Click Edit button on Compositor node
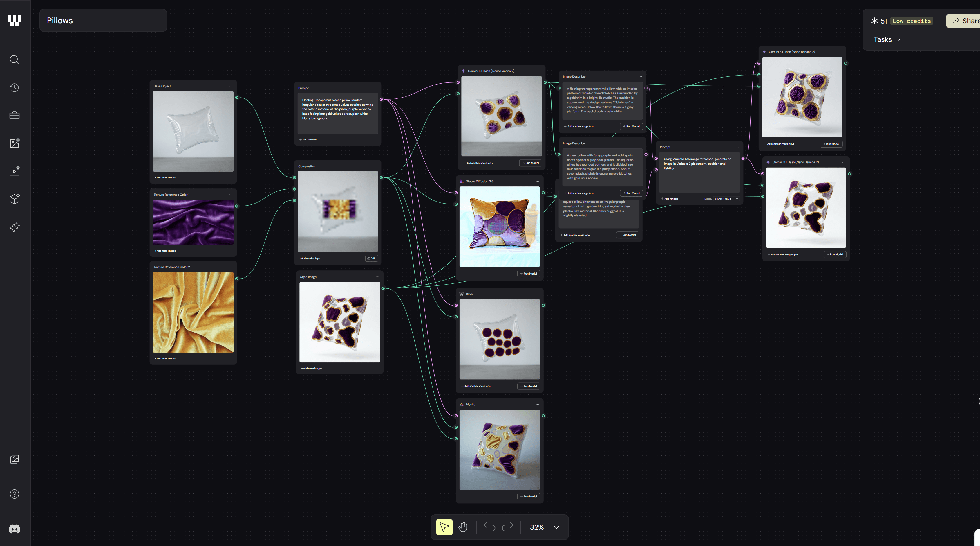Image resolution: width=980 pixels, height=546 pixels. (371, 258)
